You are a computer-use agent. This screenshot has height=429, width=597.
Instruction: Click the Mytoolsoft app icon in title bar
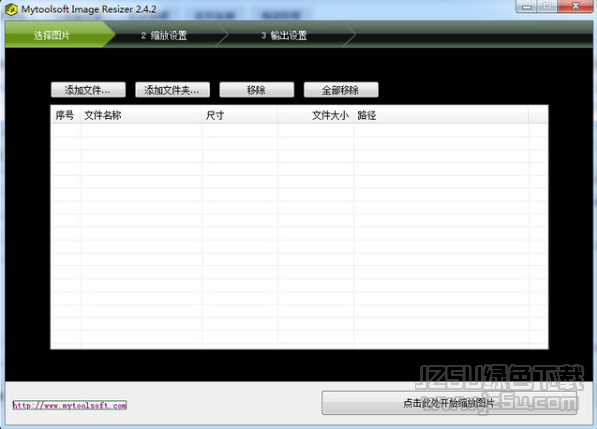(x=11, y=9)
